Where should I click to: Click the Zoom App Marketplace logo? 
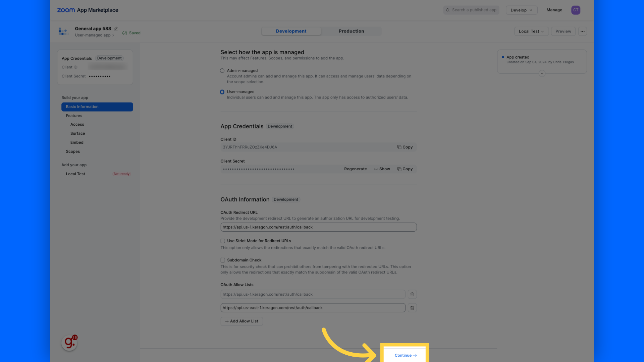pos(88,10)
